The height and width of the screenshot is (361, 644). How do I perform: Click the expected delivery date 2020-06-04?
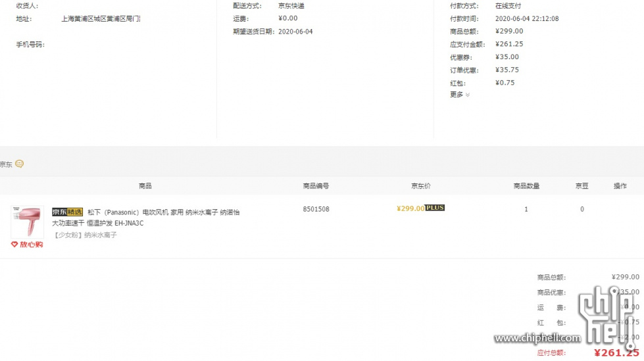click(x=295, y=32)
